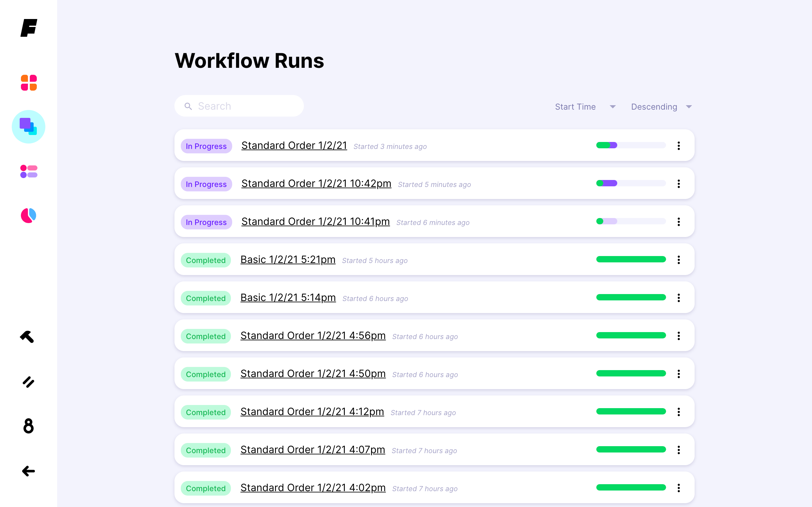
Task: Open the pink and purple list icon
Action: tap(29, 171)
